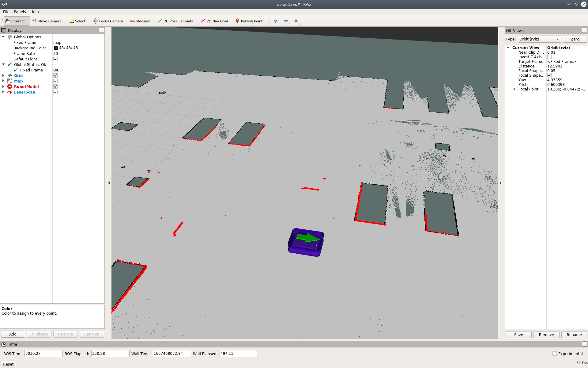This screenshot has width=588, height=368.
Task: Disable the LaserScan display checkbox
Action: tap(55, 92)
